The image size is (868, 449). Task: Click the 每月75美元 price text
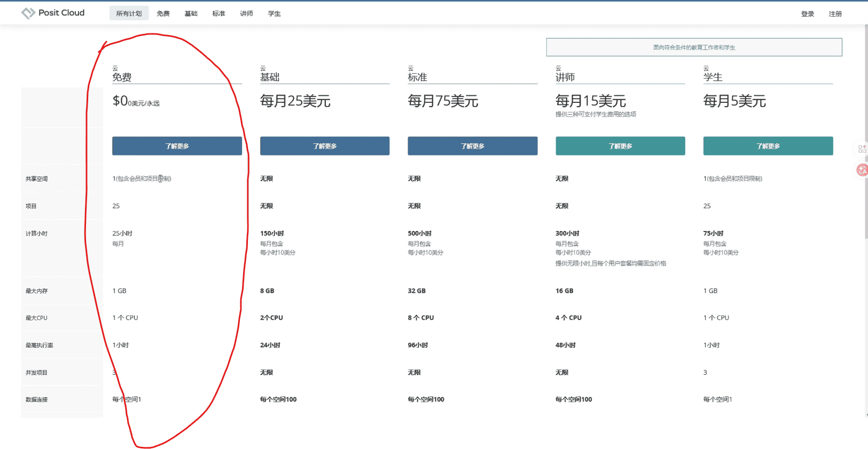(x=443, y=101)
